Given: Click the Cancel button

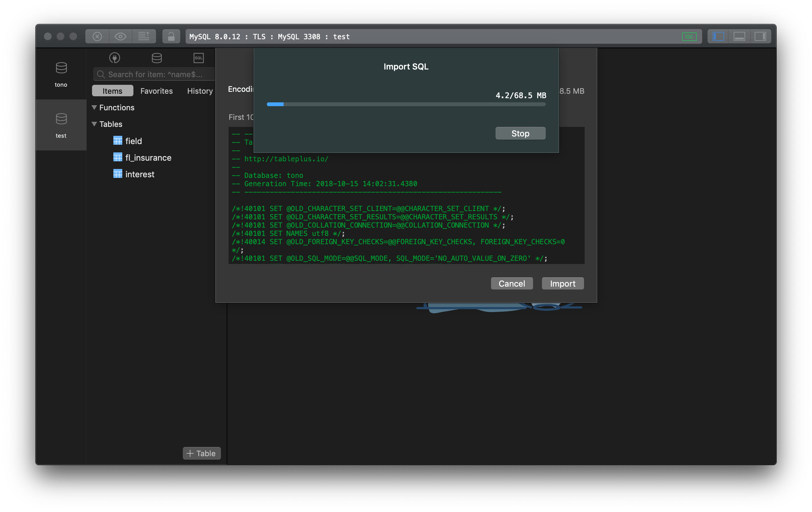Looking at the screenshot, I should click(x=511, y=283).
